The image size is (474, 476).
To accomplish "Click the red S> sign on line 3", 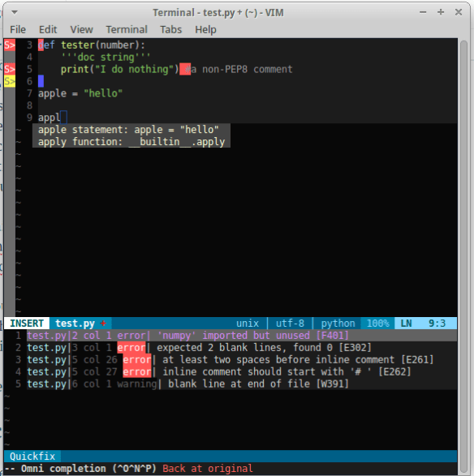I will point(10,45).
